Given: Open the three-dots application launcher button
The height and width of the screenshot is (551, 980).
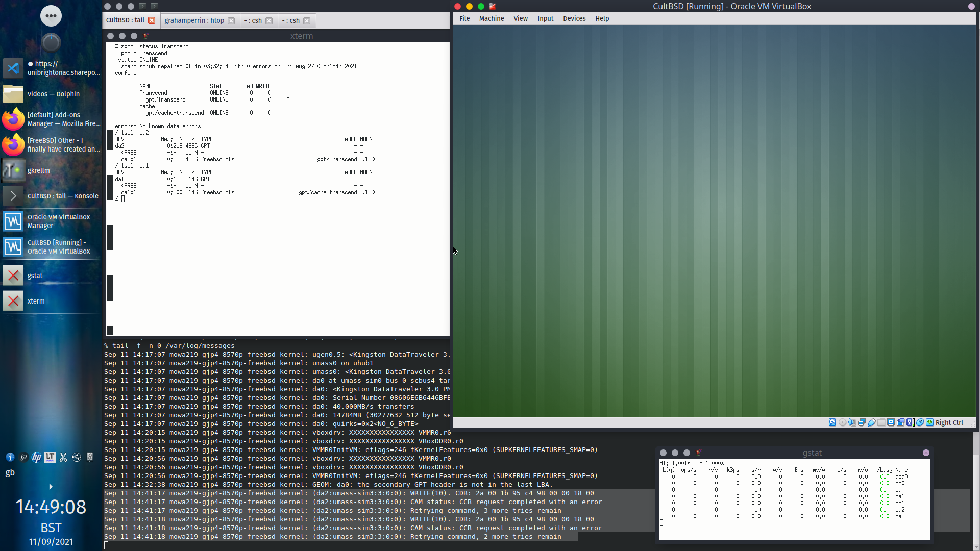Looking at the screenshot, I should (51, 16).
